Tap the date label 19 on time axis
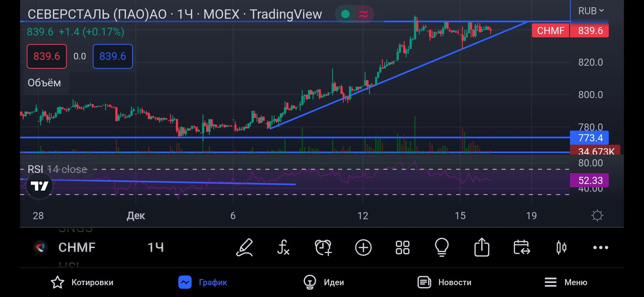This screenshot has height=297, width=644. pos(531,216)
